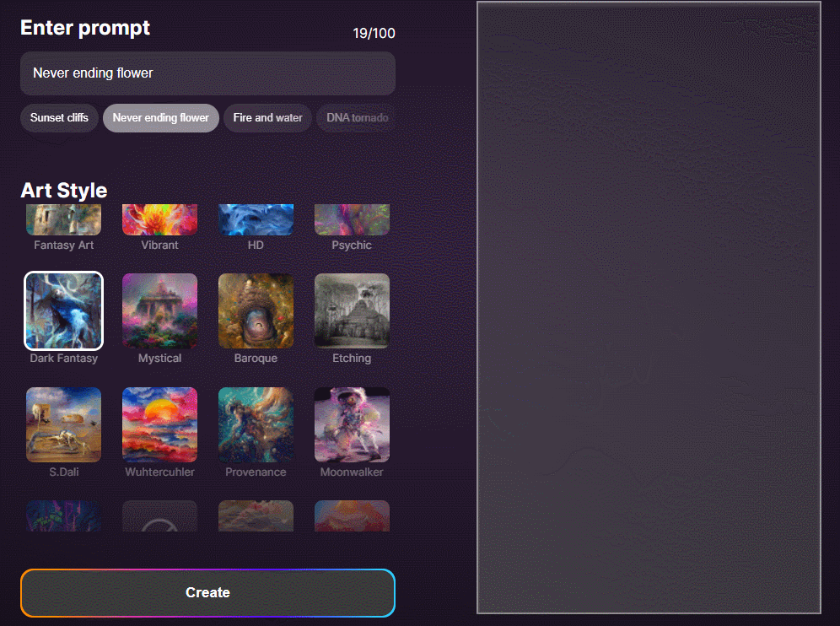Click the 19/100 character counter
This screenshot has height=626, width=840.
(x=374, y=33)
